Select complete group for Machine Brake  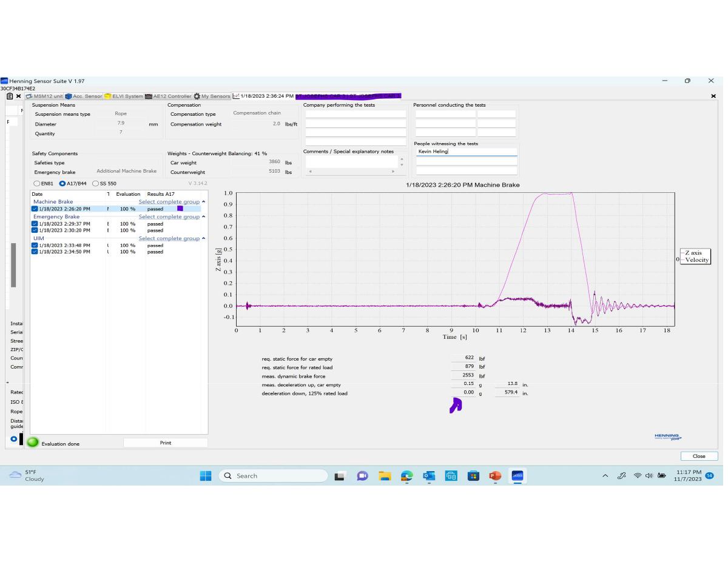click(x=169, y=202)
